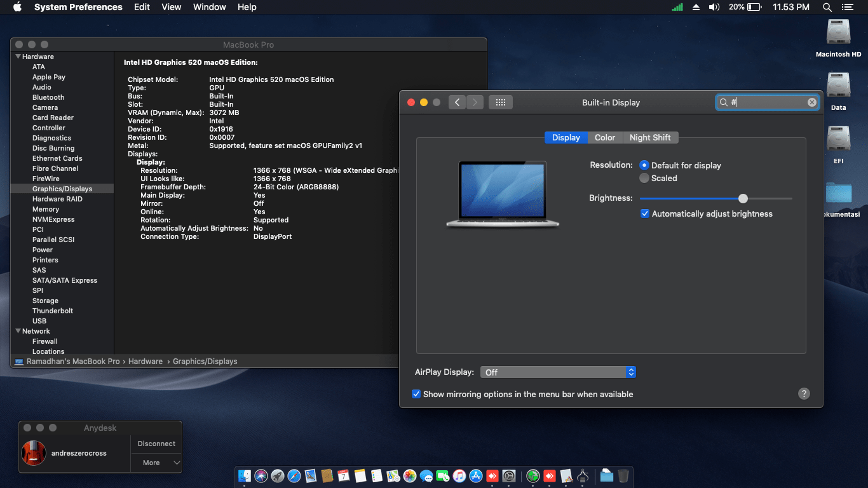Toggle Show mirroring options checkbox
The height and width of the screenshot is (488, 868).
coord(416,394)
